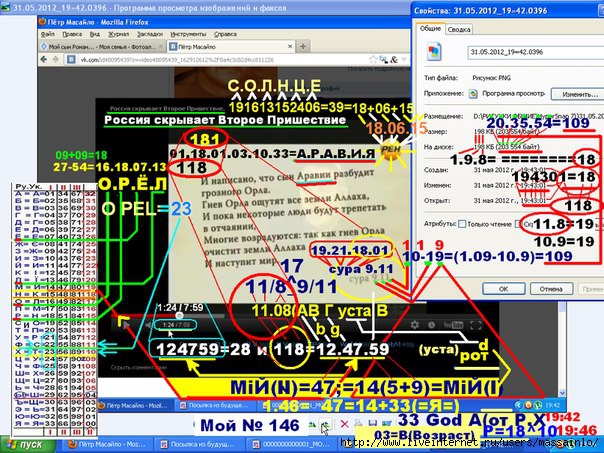Click the Firefox logo in the title bar
The width and height of the screenshot is (604, 453).
[x=43, y=22]
